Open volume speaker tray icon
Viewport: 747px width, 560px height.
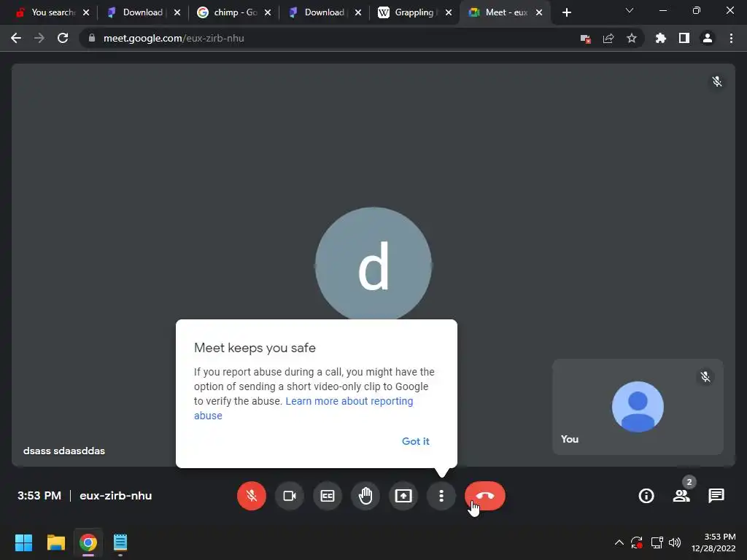click(x=675, y=542)
